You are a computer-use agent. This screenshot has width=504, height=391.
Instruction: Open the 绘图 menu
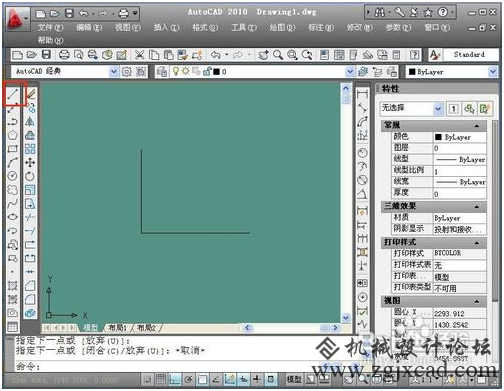282,27
